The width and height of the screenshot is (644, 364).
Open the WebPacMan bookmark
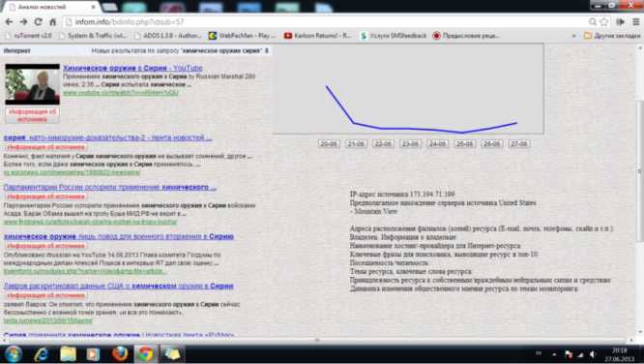coord(241,36)
